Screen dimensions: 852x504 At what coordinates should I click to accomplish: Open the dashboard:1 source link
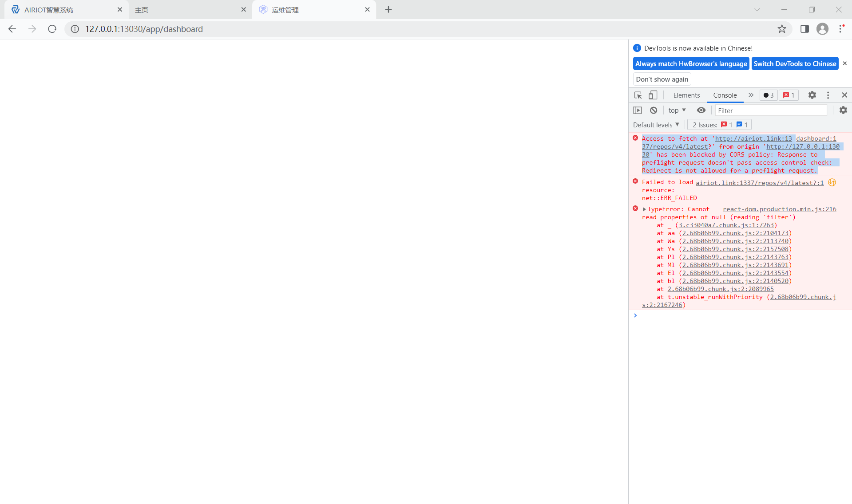(x=816, y=139)
